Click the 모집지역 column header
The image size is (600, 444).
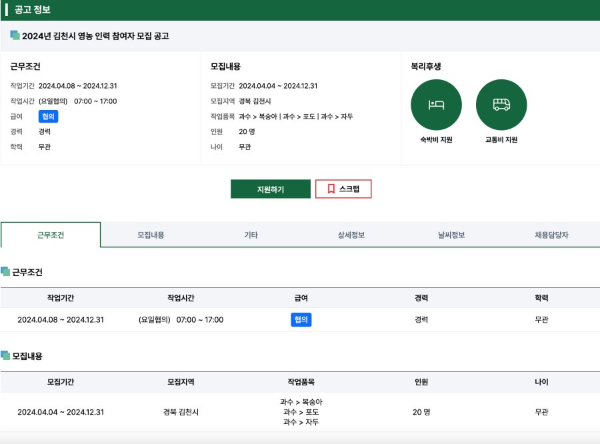(x=181, y=382)
